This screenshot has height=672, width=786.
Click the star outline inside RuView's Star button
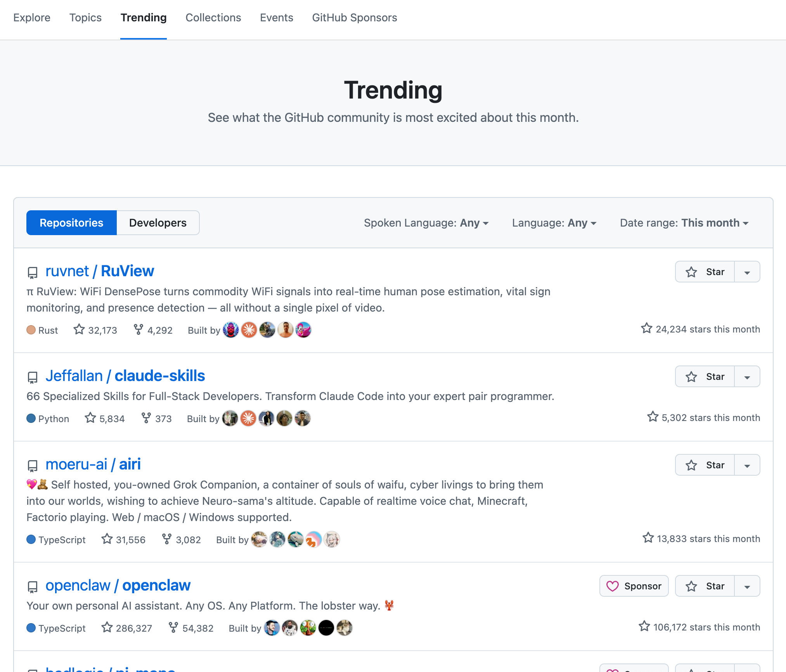(x=691, y=272)
